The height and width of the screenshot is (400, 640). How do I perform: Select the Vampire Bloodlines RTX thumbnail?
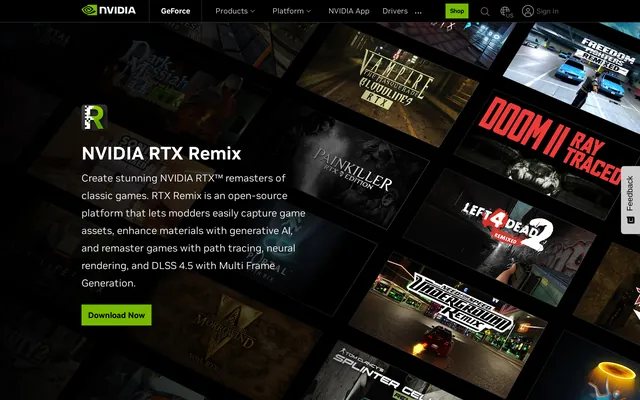388,84
